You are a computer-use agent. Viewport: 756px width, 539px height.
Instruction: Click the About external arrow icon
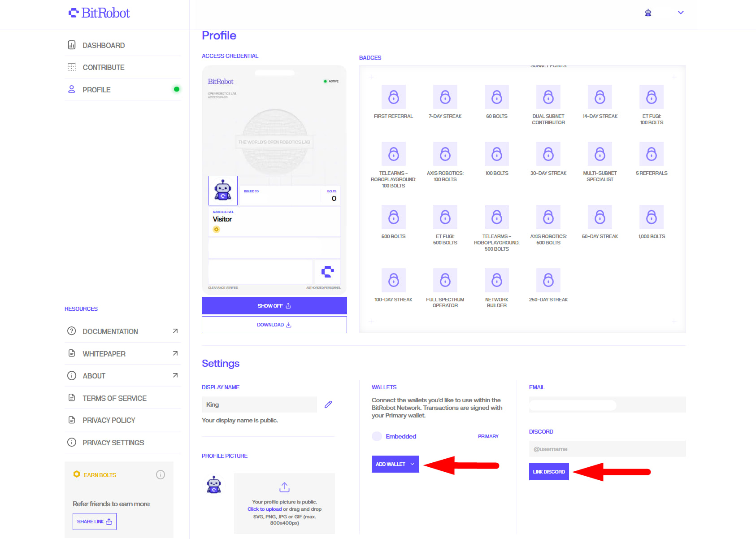[x=175, y=375]
